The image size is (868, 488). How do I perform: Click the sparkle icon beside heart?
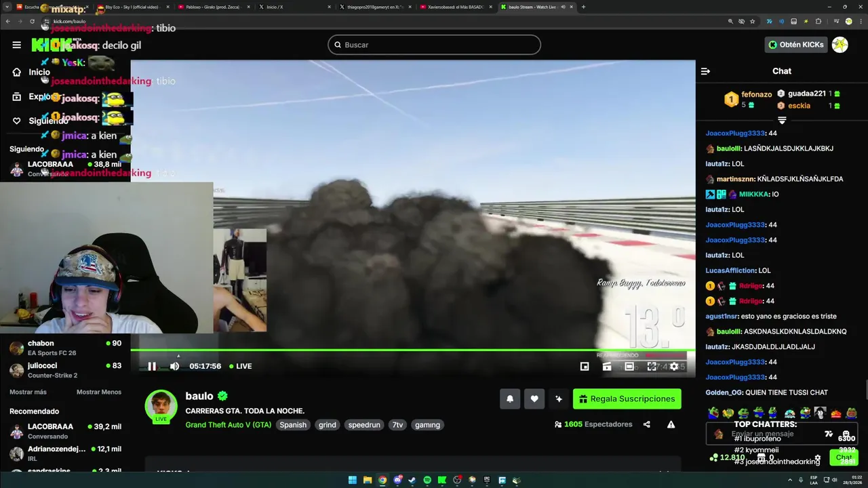(x=559, y=399)
